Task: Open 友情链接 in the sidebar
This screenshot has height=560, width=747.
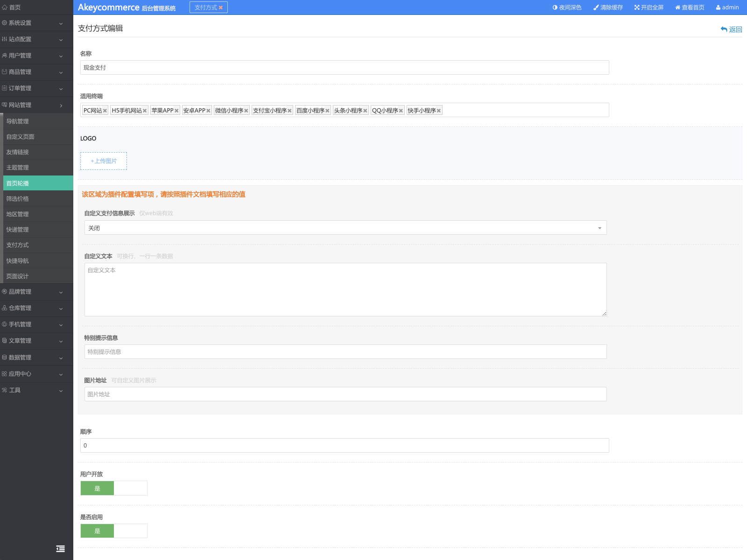Action: [x=38, y=152]
